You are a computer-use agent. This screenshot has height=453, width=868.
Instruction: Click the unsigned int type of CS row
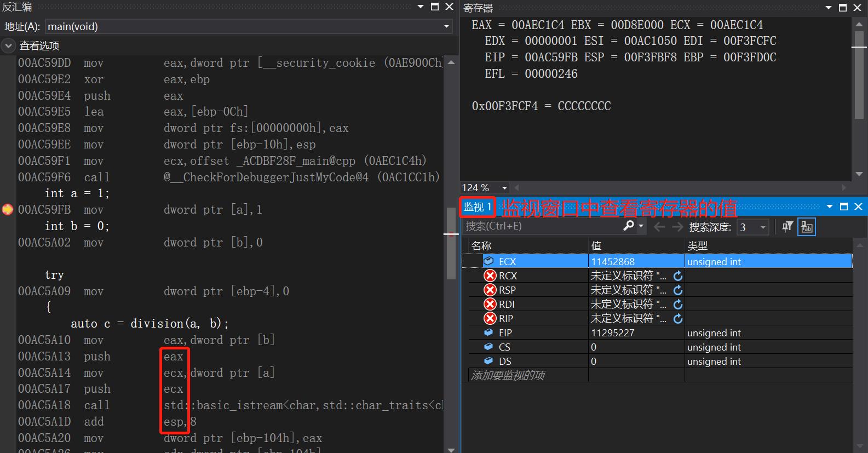point(714,347)
